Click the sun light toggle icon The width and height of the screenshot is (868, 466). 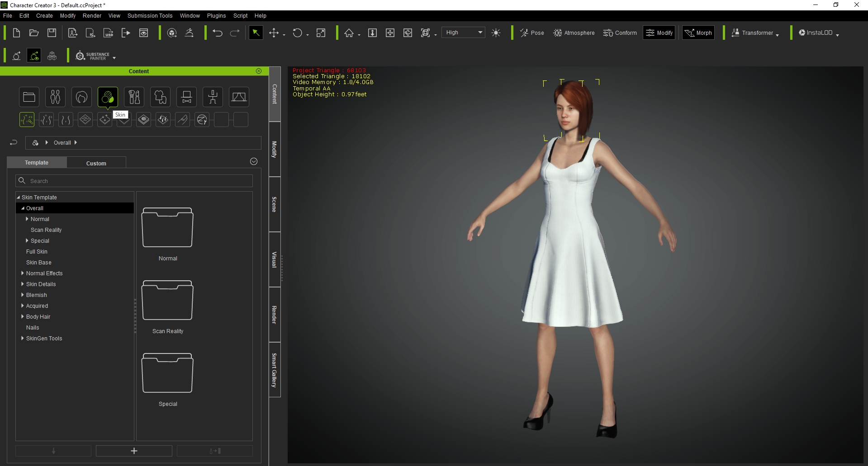(496, 33)
